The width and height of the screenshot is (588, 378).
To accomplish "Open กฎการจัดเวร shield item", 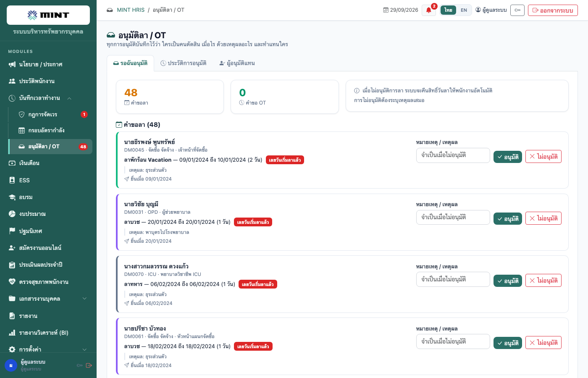I will (50, 114).
